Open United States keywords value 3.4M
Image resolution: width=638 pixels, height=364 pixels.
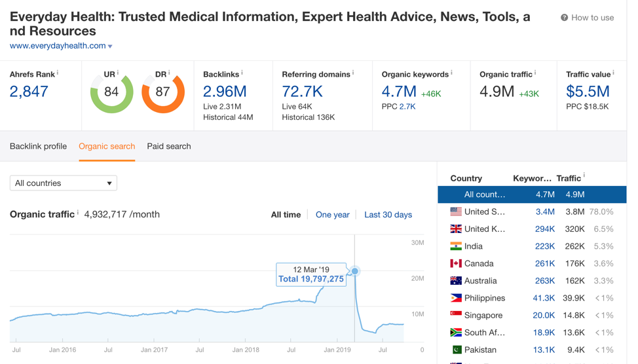[545, 212]
